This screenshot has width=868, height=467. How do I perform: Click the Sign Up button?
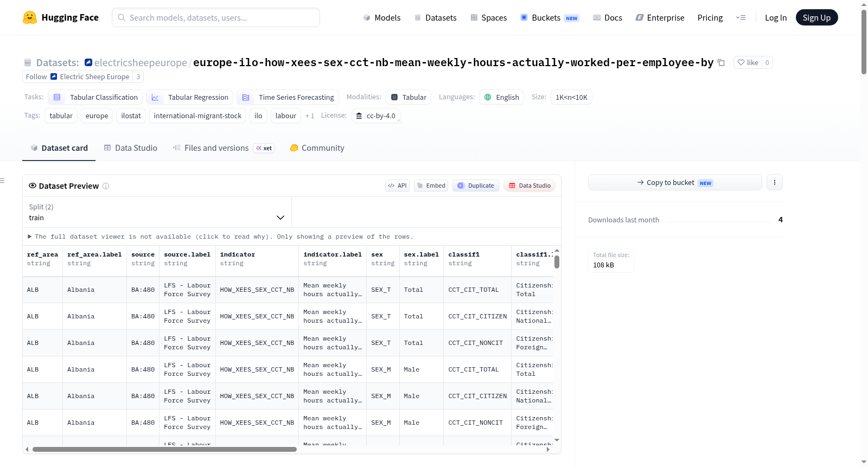click(816, 17)
